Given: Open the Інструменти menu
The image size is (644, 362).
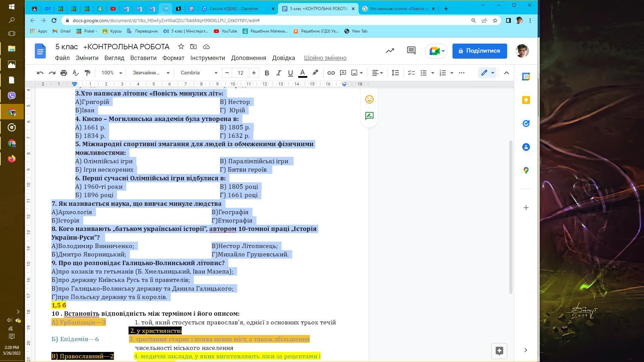Looking at the screenshot, I should (x=208, y=58).
